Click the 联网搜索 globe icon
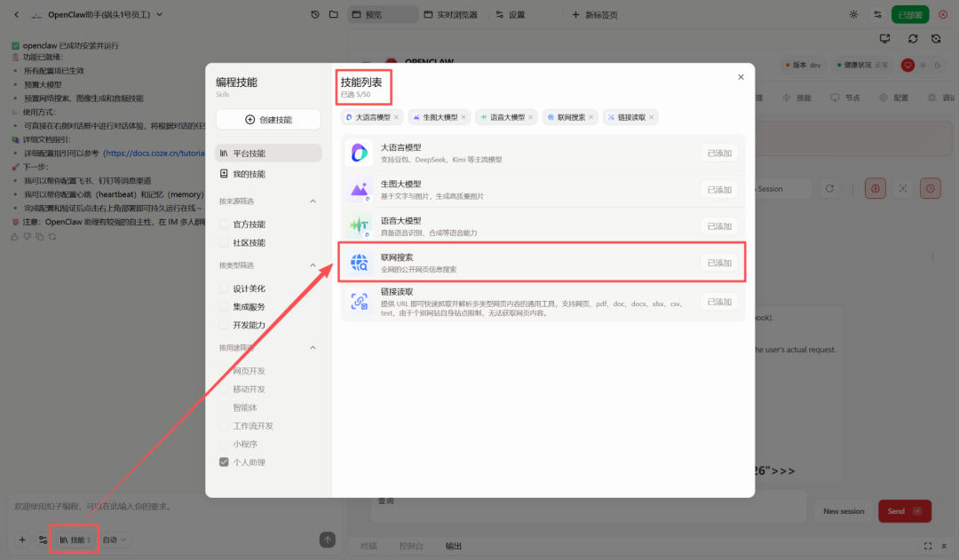 coord(359,263)
